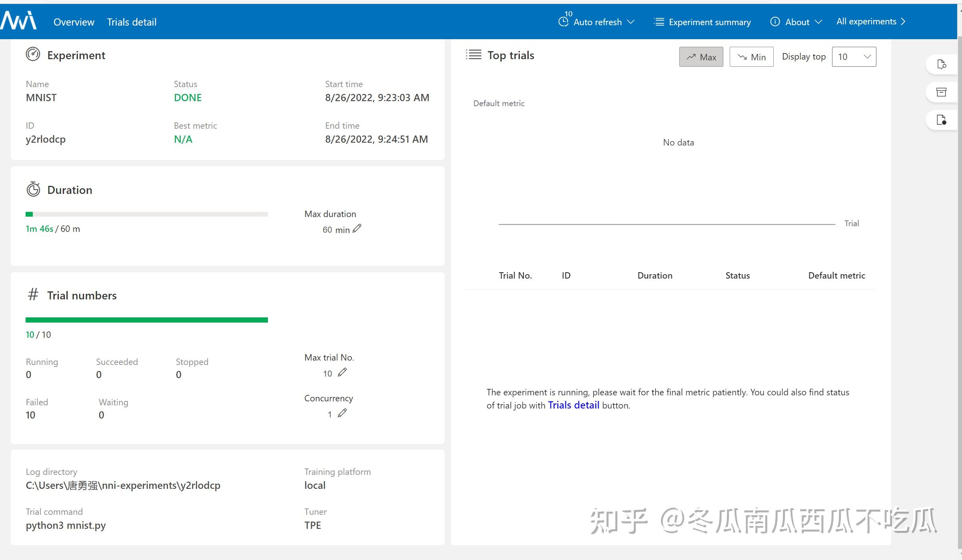Click the Trial numbers progress bar
Screen dimensions: 962x560
147,320
